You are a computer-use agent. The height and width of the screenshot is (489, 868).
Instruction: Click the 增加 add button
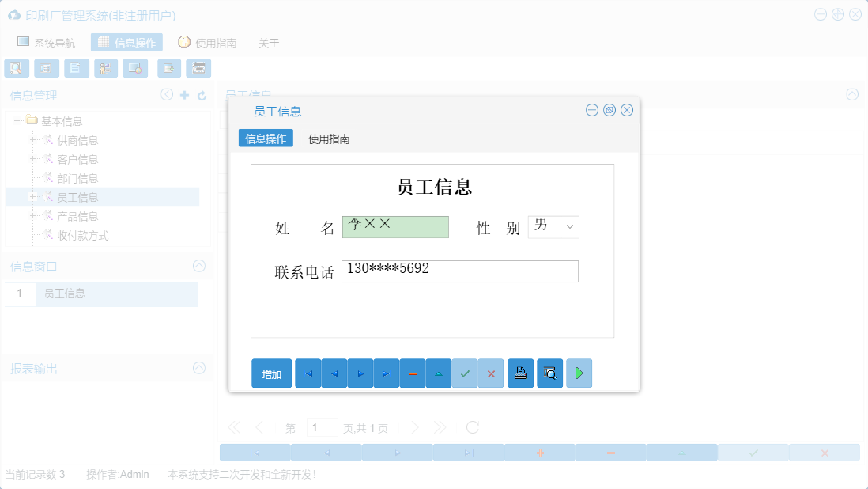coord(271,373)
